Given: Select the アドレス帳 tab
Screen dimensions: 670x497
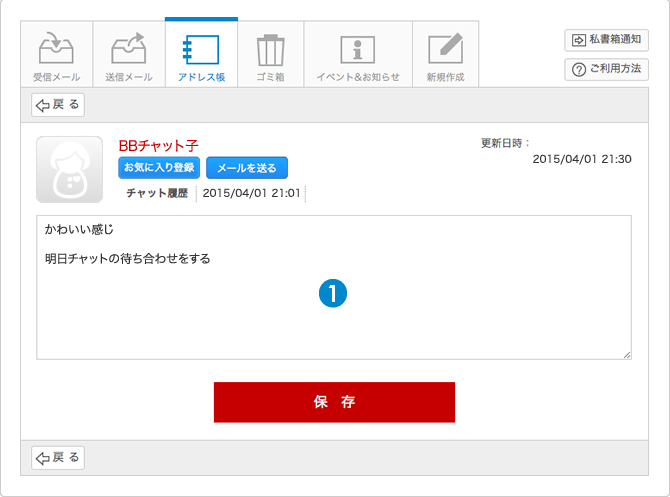Looking at the screenshot, I should pyautogui.click(x=201, y=53).
